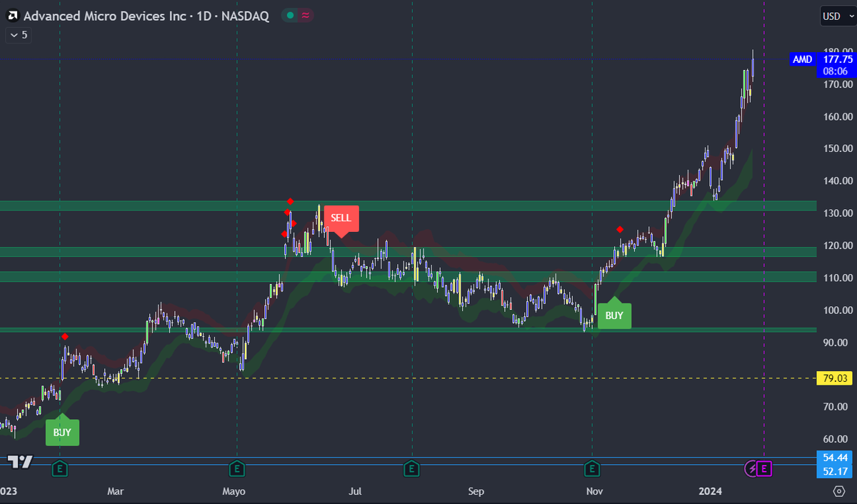The width and height of the screenshot is (857, 504).
Task: Click the Mar time axis label
Action: coord(116,491)
